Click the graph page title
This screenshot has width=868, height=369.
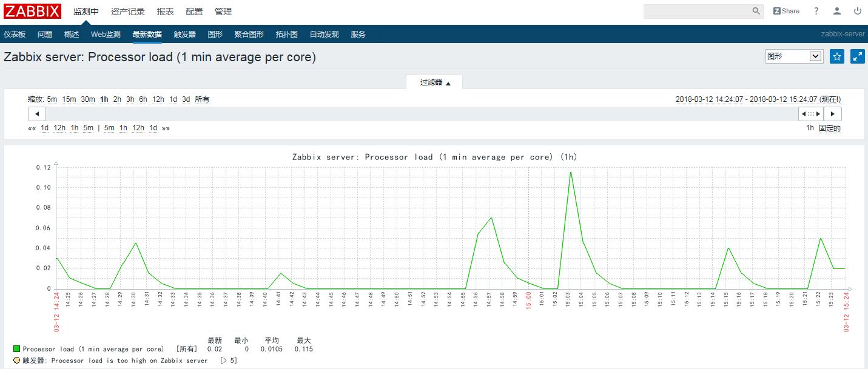coord(160,57)
